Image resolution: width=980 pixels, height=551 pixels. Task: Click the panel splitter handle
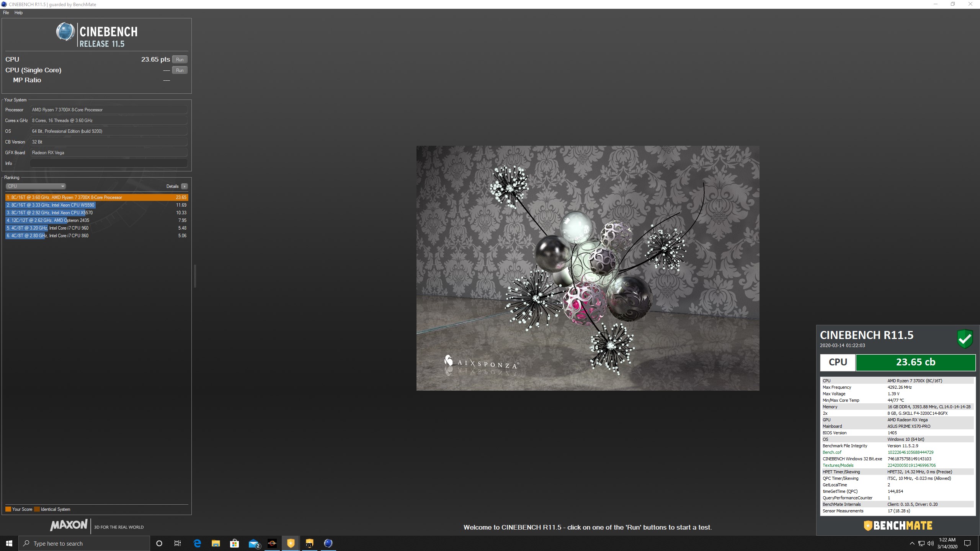pos(195,276)
